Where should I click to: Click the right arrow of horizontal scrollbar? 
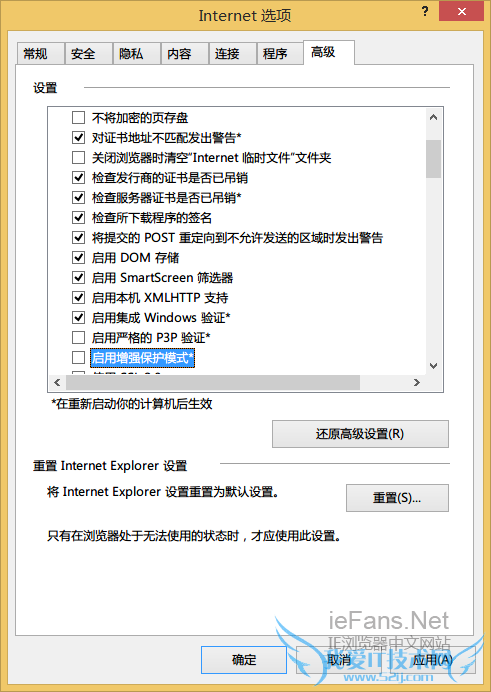point(417,382)
